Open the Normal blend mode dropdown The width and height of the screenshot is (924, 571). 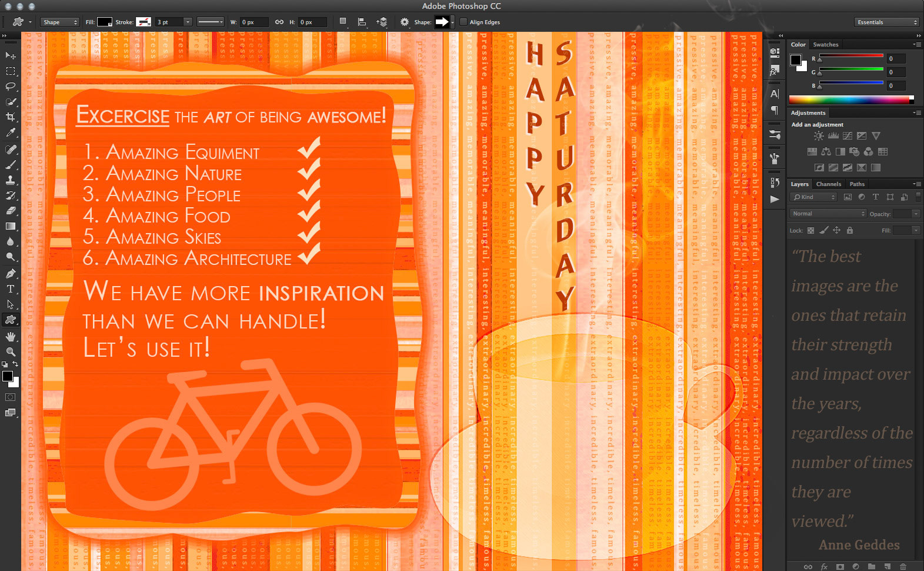pos(828,214)
